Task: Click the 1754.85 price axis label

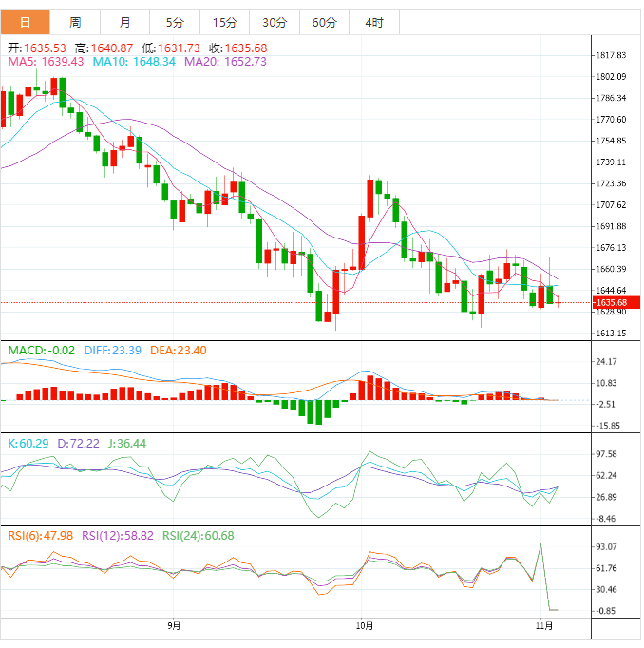Action: click(x=611, y=141)
